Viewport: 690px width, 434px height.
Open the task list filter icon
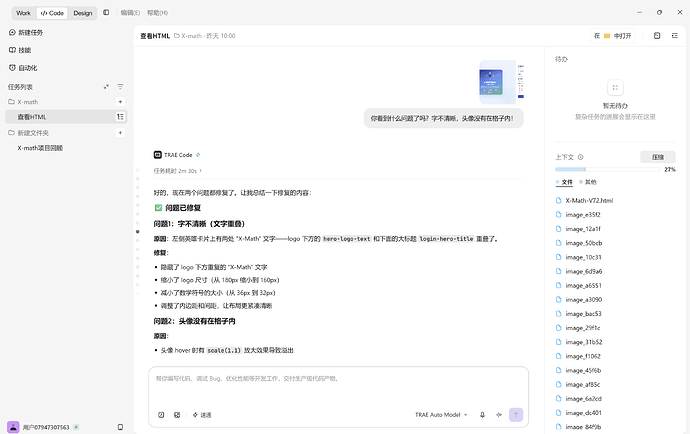[x=120, y=87]
